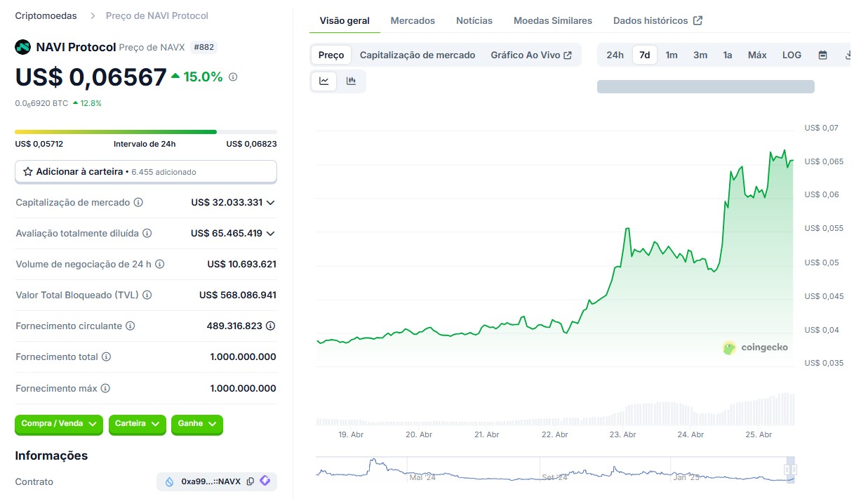Switch to the Mercados tab

(x=413, y=20)
